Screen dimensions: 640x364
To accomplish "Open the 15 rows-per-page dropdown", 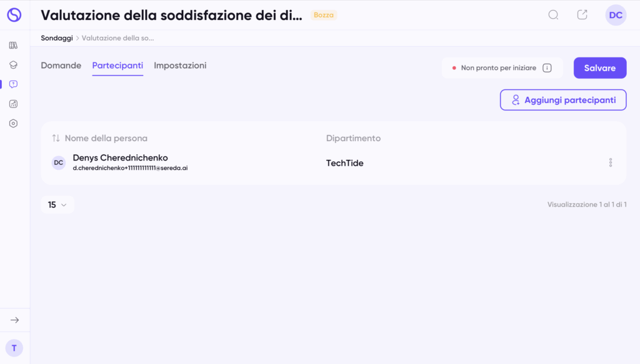I will click(x=57, y=205).
